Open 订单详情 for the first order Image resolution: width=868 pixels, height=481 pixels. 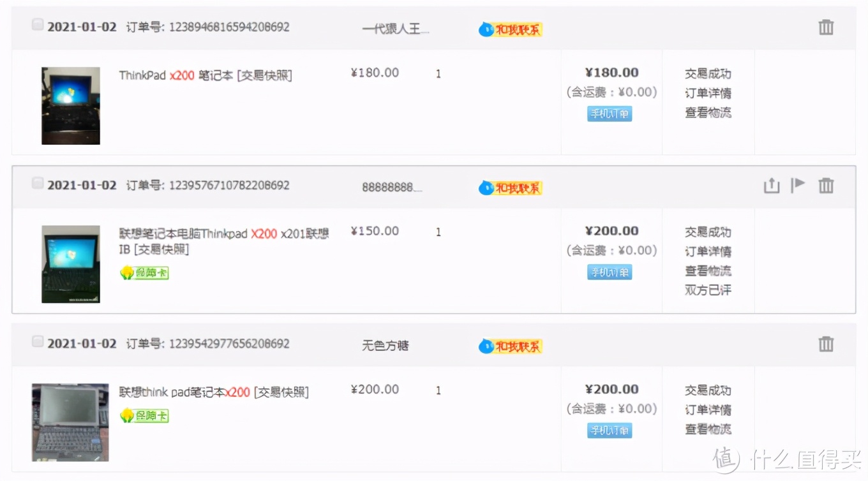[x=708, y=93]
